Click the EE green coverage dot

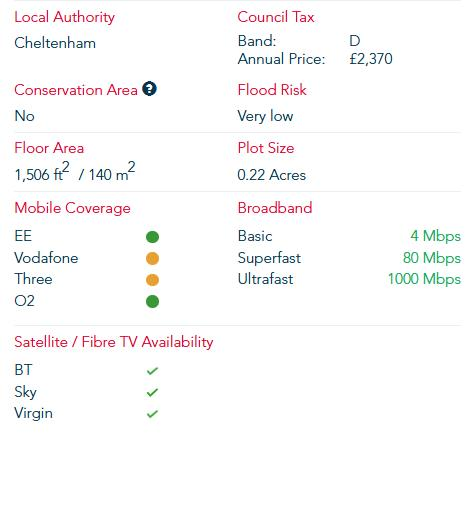(x=152, y=237)
